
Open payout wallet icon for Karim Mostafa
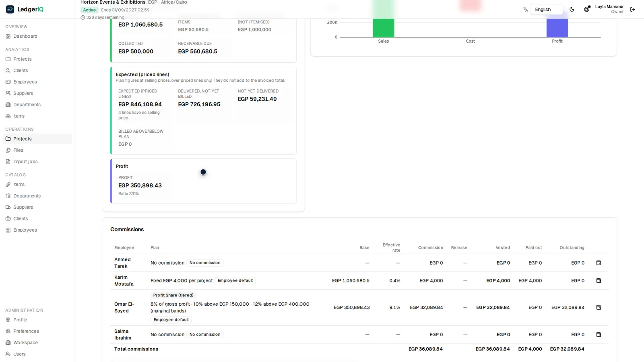599,280
